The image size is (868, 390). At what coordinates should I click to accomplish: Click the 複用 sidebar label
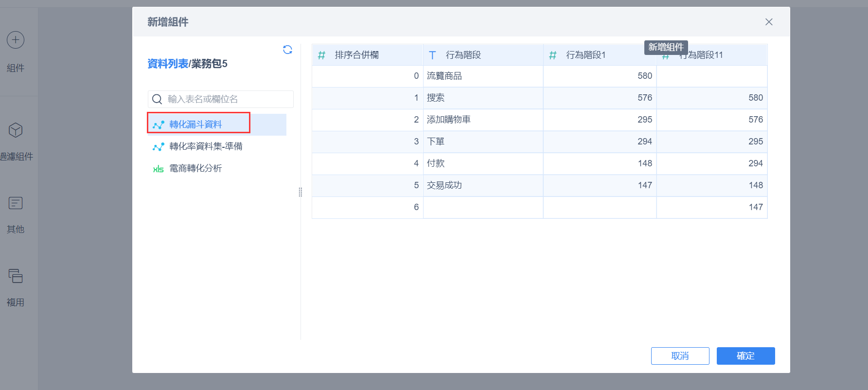(x=16, y=302)
